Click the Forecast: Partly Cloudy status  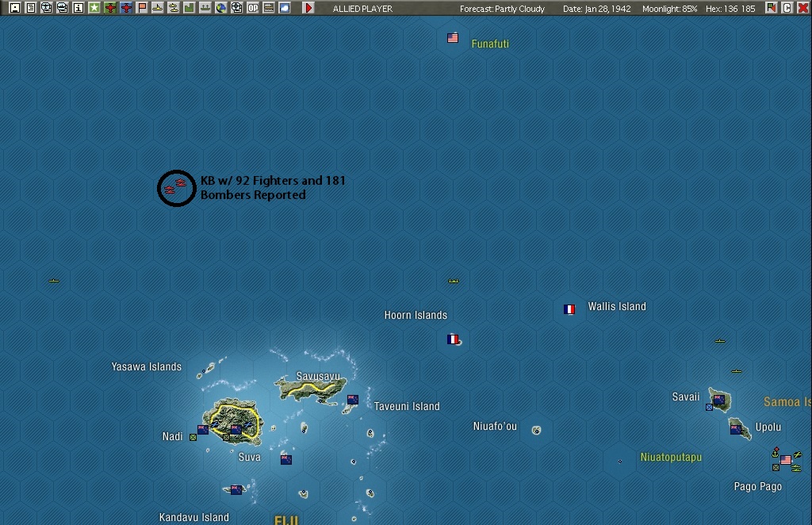502,9
